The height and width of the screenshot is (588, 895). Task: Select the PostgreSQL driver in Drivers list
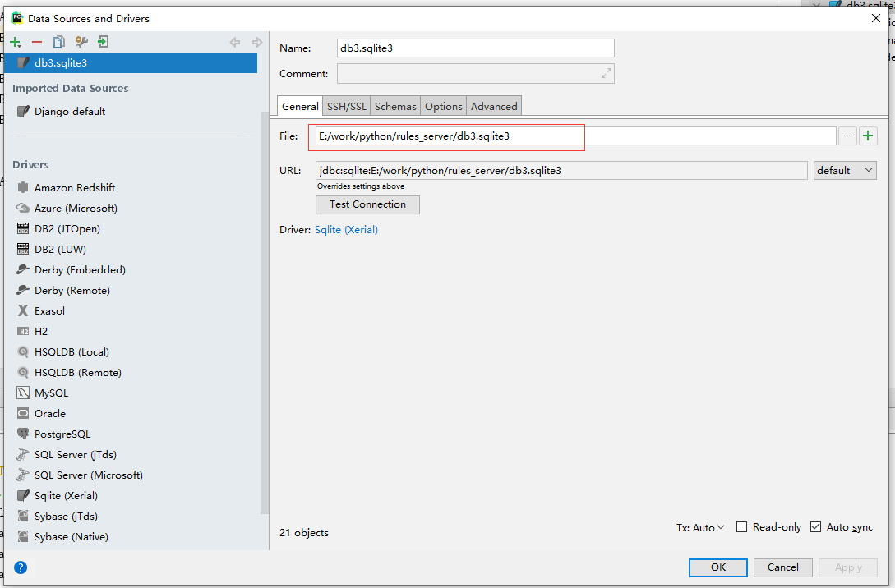[61, 434]
